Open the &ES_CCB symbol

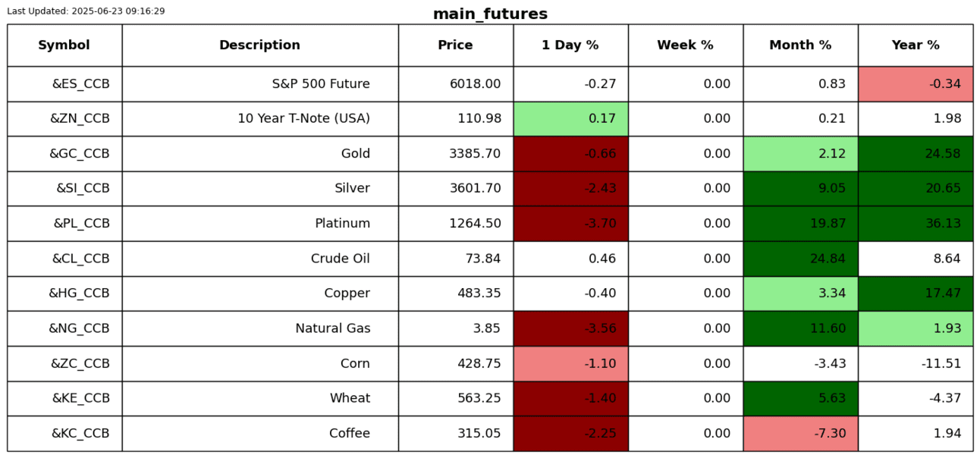pos(80,84)
